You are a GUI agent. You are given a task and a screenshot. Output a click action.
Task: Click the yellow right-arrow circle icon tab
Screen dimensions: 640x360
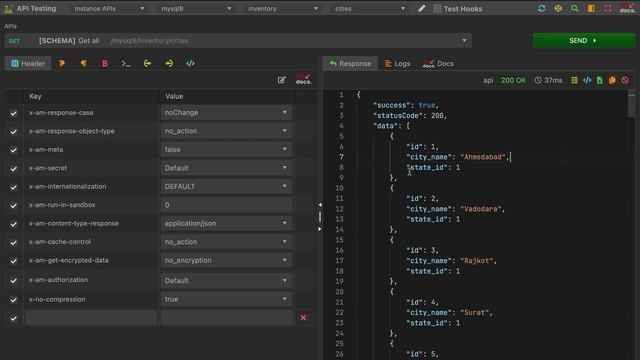[x=169, y=63]
